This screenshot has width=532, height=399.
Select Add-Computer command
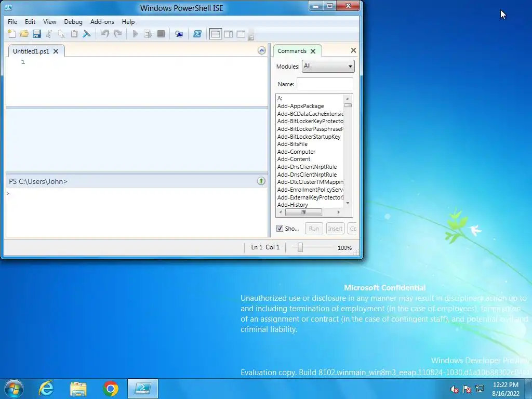pos(296,152)
